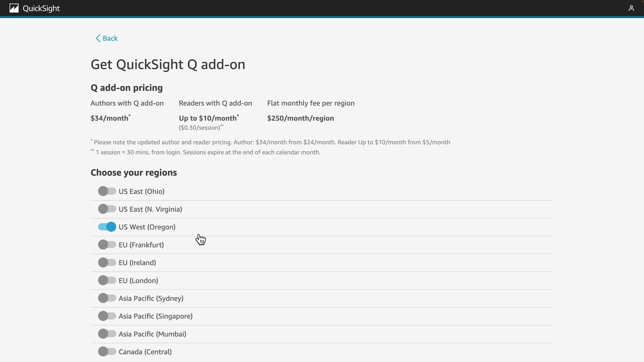Click the US East (Ohio) label
Image resolution: width=644 pixels, height=362 pixels.
coord(141,191)
